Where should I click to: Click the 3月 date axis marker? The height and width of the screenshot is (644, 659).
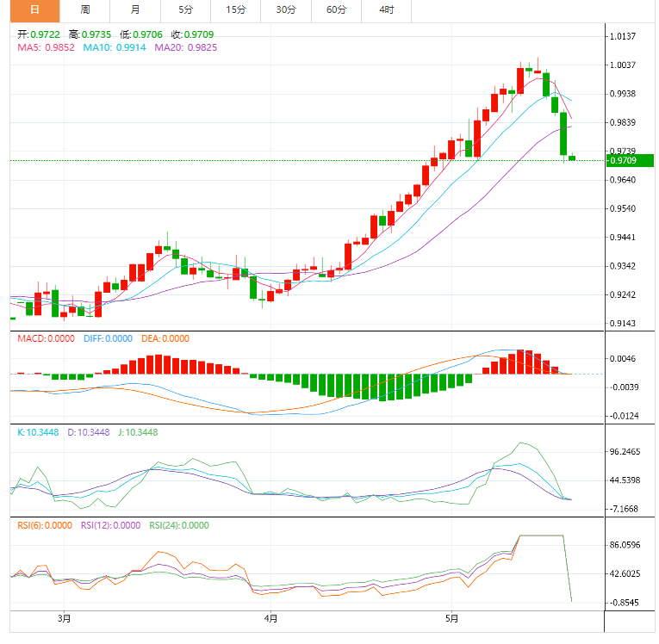pyautogui.click(x=64, y=619)
